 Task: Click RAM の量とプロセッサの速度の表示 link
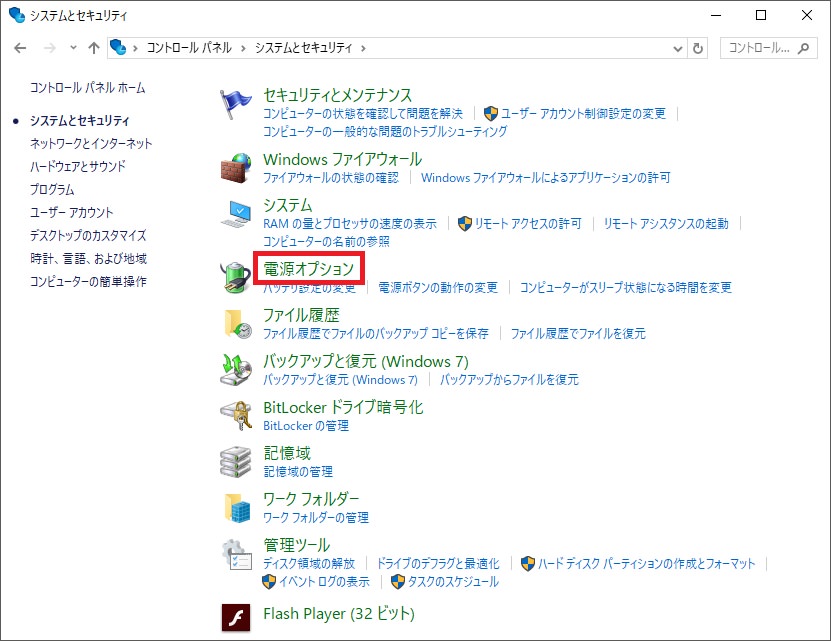(350, 224)
